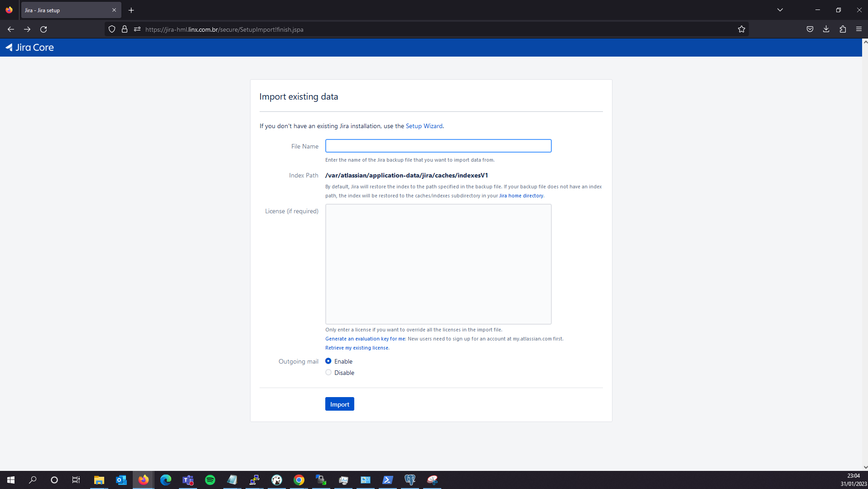This screenshot has height=489, width=868.
Task: Go back to the previous page
Action: point(11,29)
